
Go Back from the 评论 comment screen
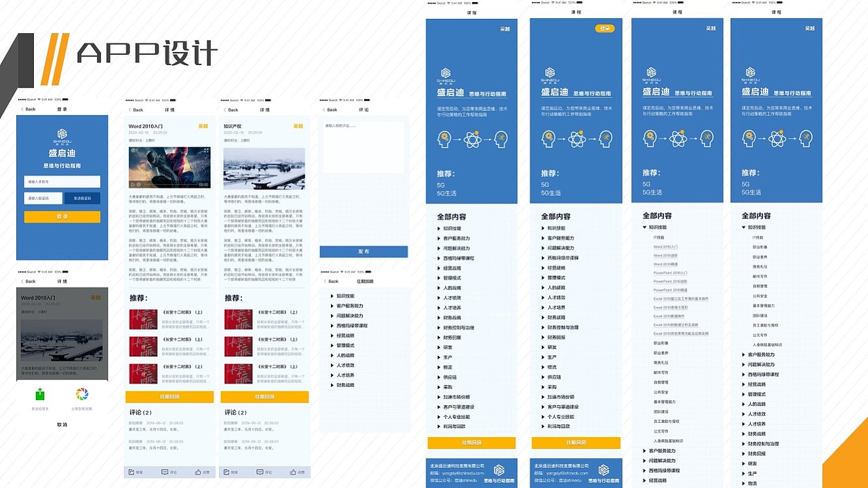(x=330, y=110)
